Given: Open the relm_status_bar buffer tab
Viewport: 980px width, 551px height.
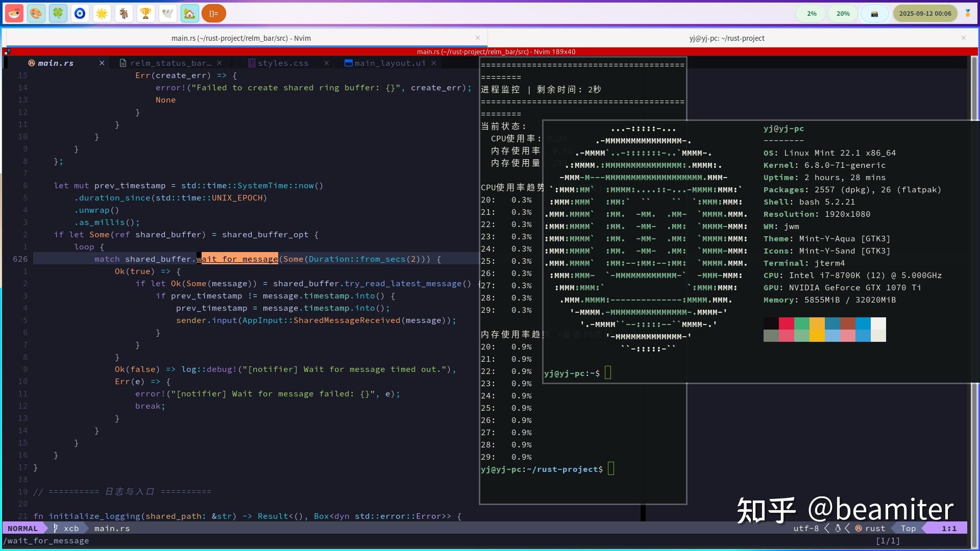Looking at the screenshot, I should pos(170,63).
